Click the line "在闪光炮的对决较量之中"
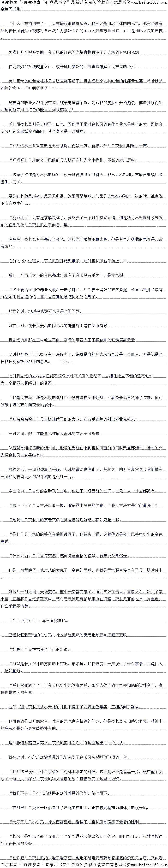168x868 pixels. [72, 67]
